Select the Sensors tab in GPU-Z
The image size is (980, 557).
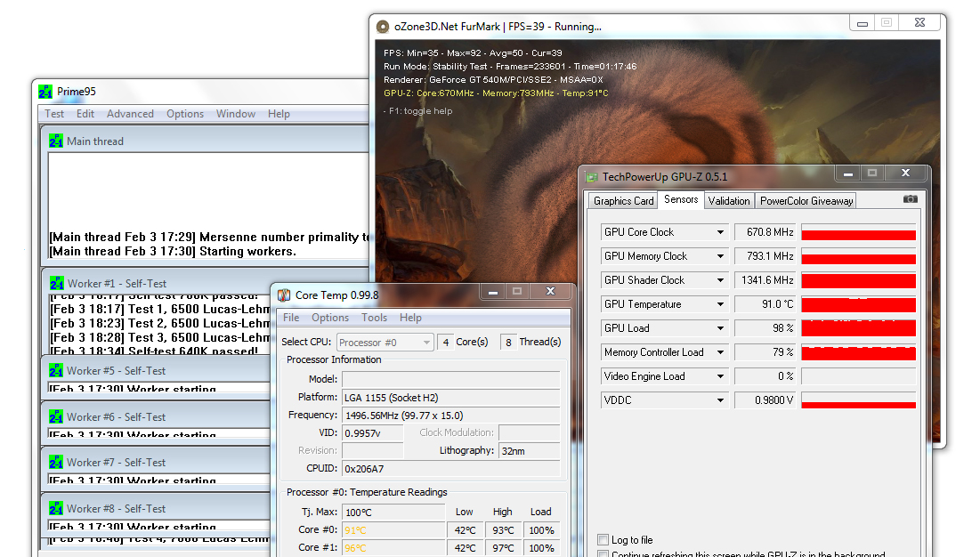(681, 200)
